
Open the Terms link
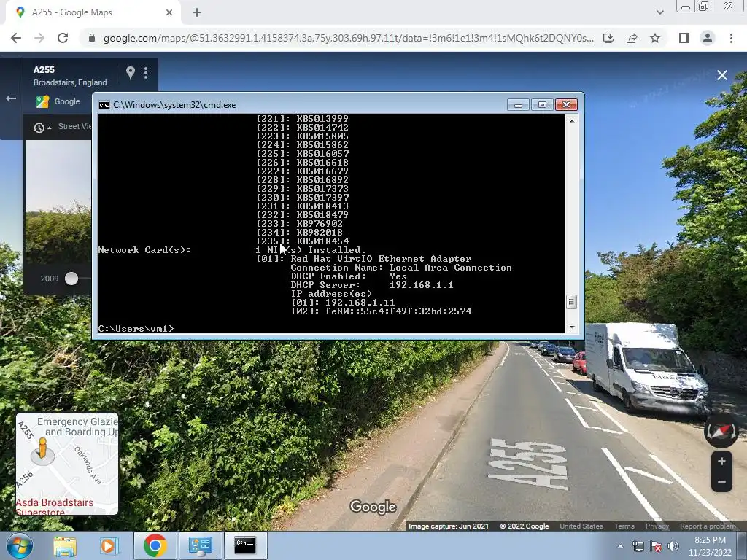[x=624, y=526]
